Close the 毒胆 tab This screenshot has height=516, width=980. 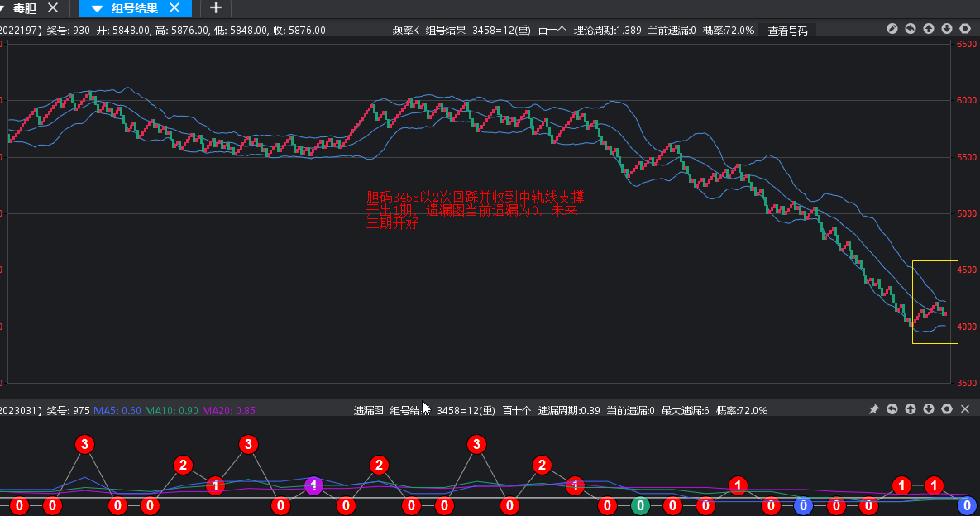[x=53, y=7]
